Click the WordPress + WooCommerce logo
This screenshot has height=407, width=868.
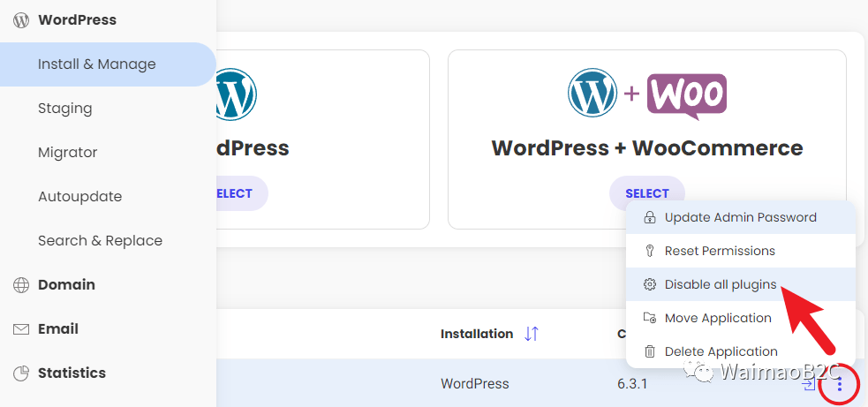(x=647, y=96)
